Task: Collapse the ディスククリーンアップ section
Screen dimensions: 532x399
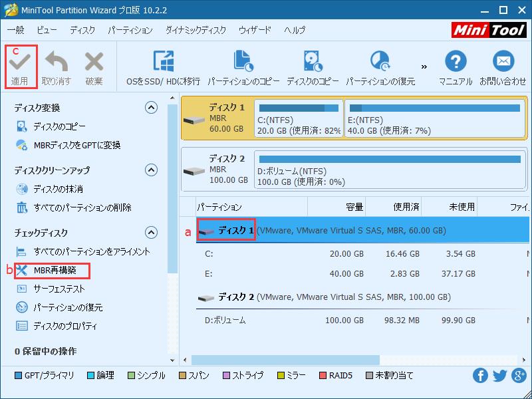Action: pyautogui.click(x=152, y=170)
